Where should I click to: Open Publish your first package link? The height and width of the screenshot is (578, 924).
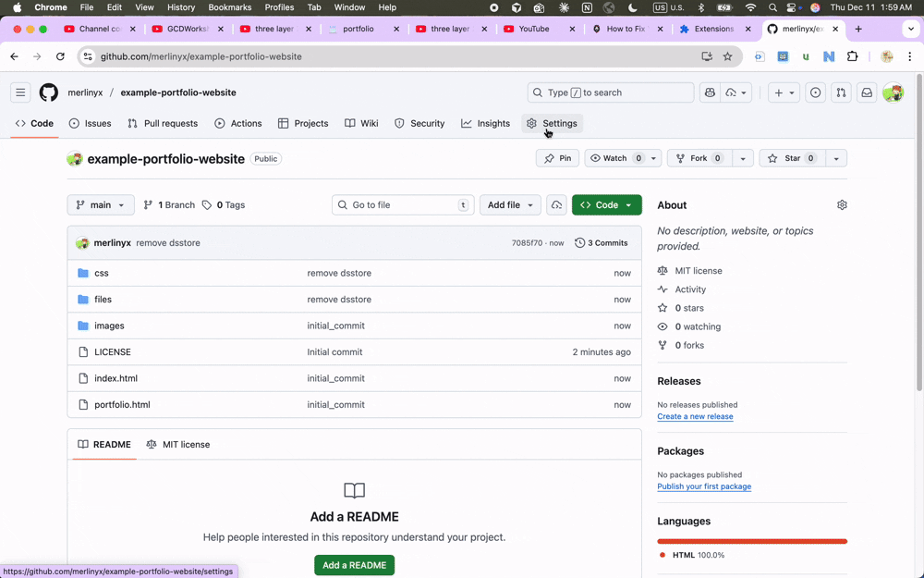(704, 486)
